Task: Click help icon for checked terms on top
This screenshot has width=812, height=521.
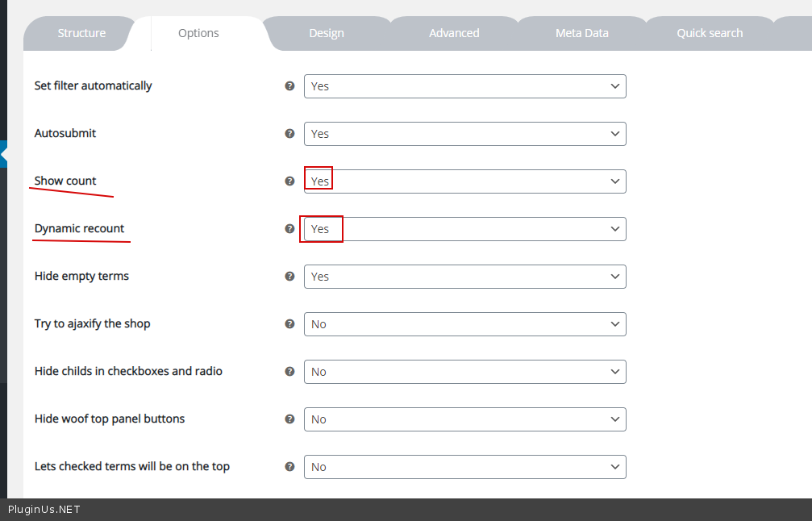Action: pos(289,466)
